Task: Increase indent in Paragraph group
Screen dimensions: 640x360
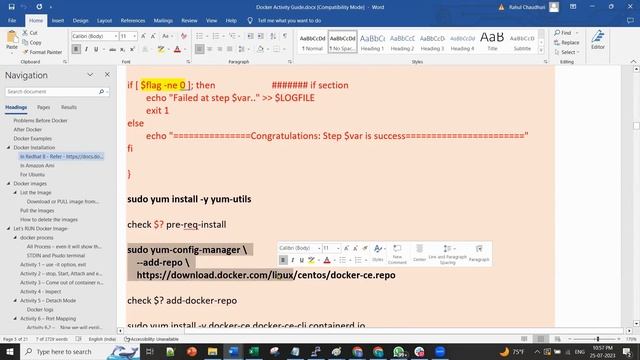Action: pos(261,36)
